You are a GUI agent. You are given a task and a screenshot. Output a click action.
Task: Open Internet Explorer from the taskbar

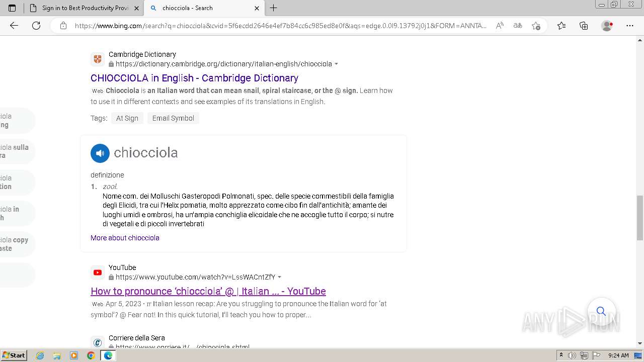40,355
